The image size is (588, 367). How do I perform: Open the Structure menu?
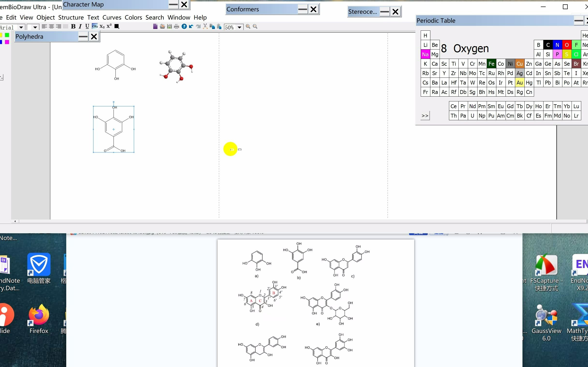pyautogui.click(x=71, y=17)
